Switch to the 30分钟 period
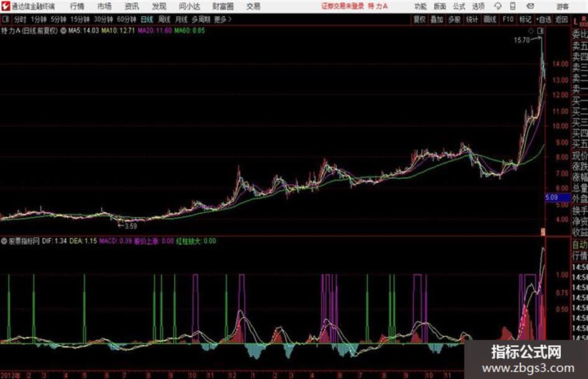 (103, 19)
